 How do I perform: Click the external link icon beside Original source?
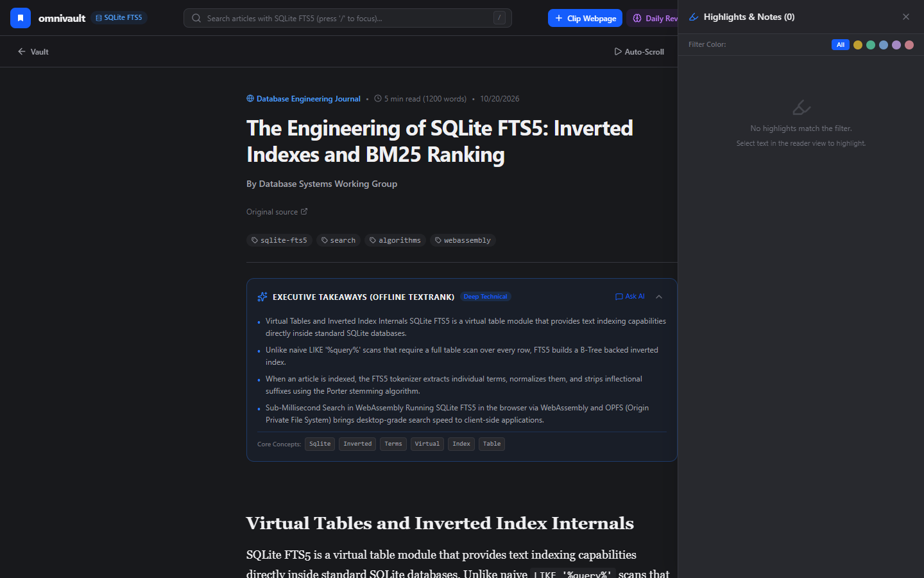(304, 211)
